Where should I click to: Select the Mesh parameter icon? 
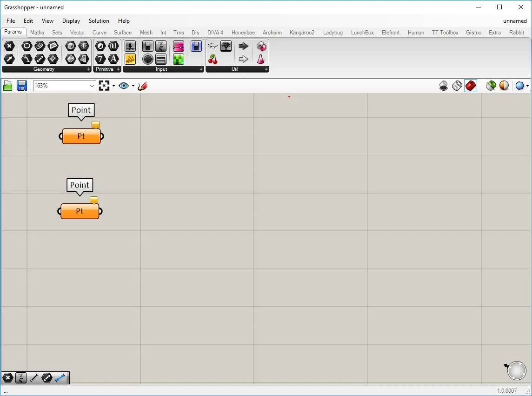coord(83,46)
